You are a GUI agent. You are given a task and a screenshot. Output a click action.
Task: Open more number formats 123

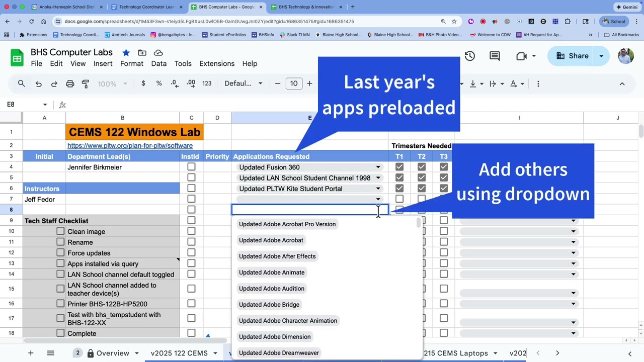[x=207, y=83]
